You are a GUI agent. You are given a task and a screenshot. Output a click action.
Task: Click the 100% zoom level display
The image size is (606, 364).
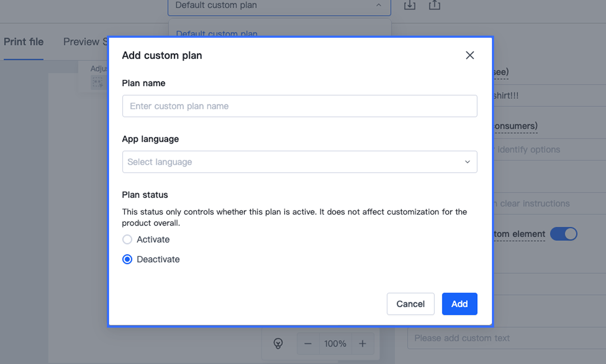click(335, 344)
